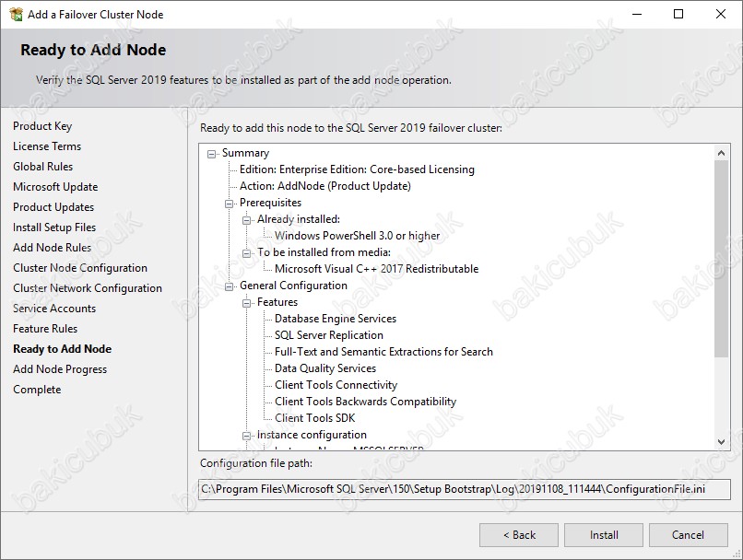Select the Enterprise Edition row
This screenshot has height=560, width=743.
[x=357, y=169]
